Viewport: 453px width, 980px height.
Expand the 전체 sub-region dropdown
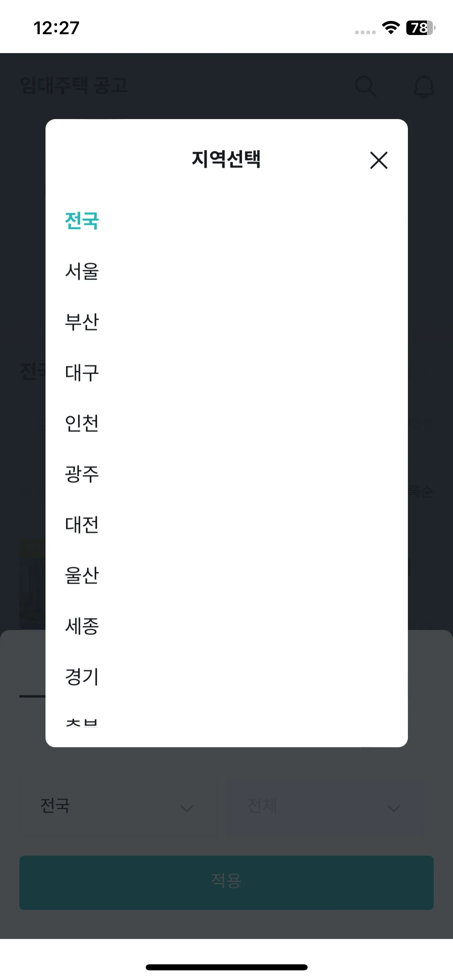point(325,807)
